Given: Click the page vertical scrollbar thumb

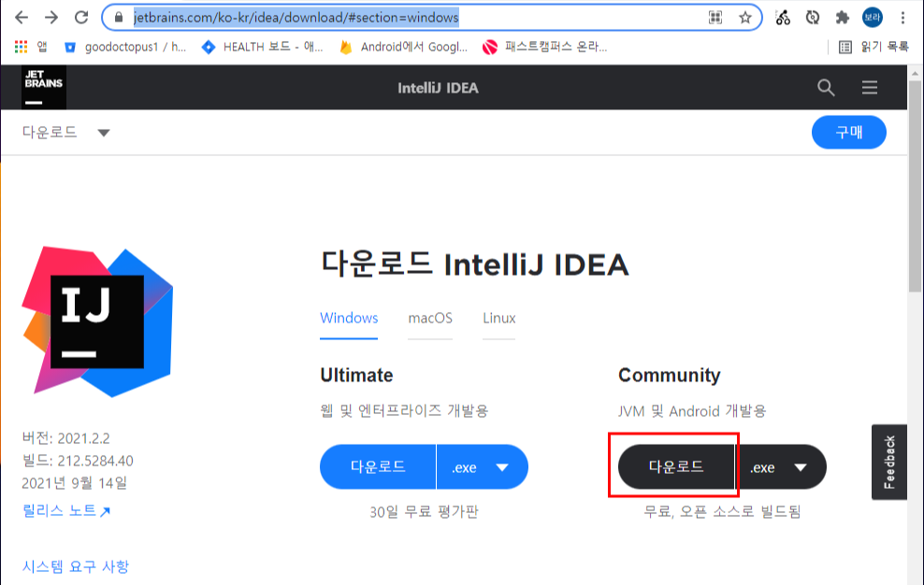Looking at the screenshot, I should (915, 186).
